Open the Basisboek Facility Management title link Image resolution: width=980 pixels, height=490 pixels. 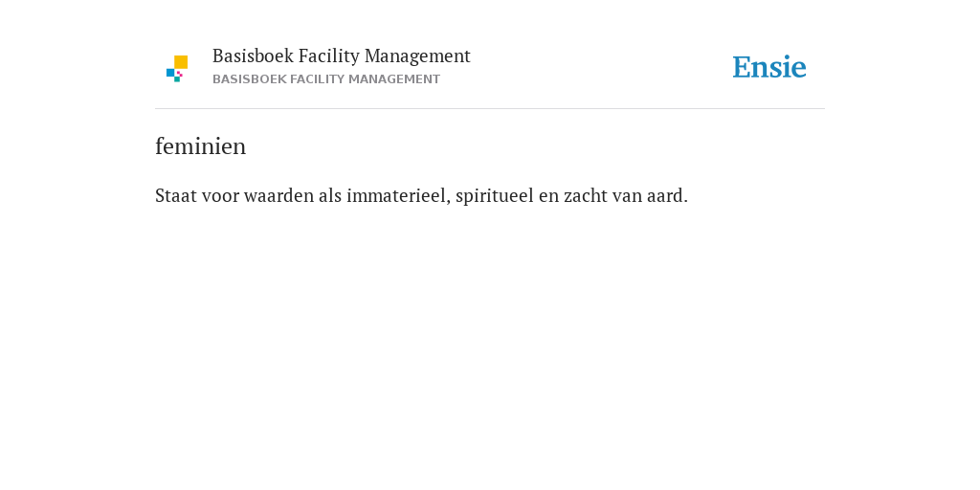coord(342,56)
